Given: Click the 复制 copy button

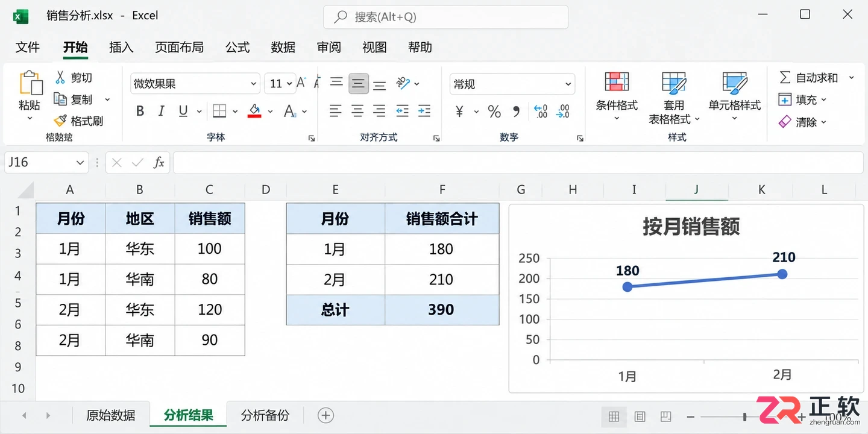Looking at the screenshot, I should pyautogui.click(x=74, y=99).
